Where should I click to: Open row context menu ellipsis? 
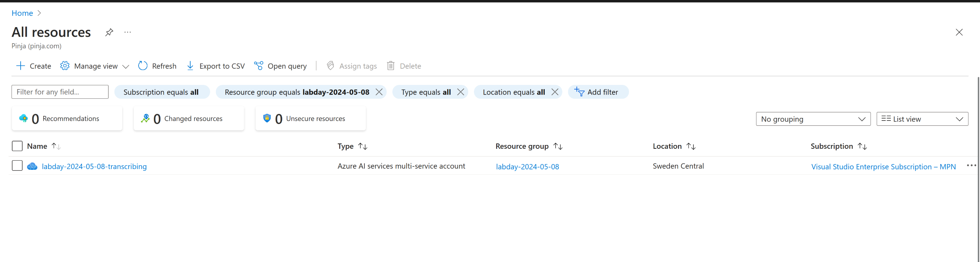pos(971,165)
